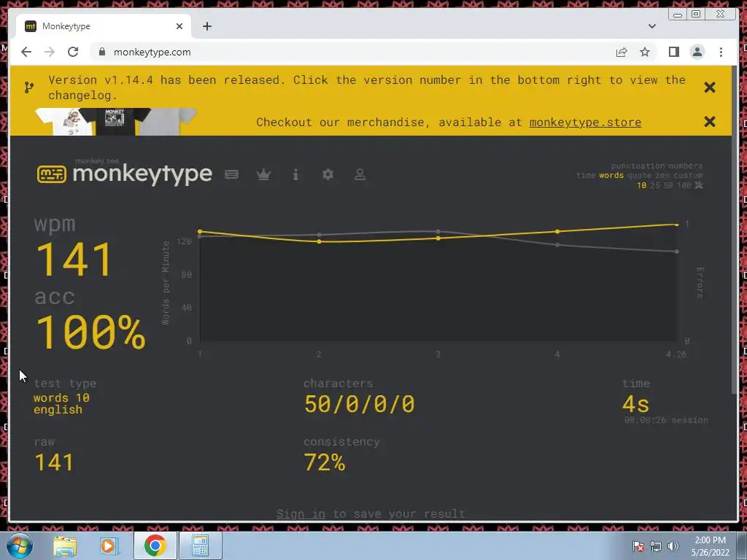Screen dimensions: 747x560
Task: Open the keyboard typing test icon
Action: click(231, 174)
